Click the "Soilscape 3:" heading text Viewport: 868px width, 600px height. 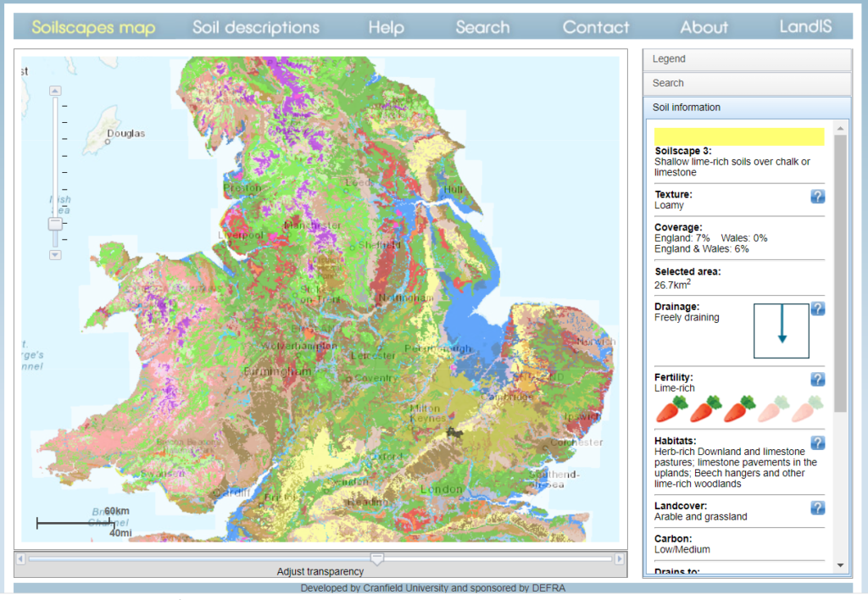(682, 151)
